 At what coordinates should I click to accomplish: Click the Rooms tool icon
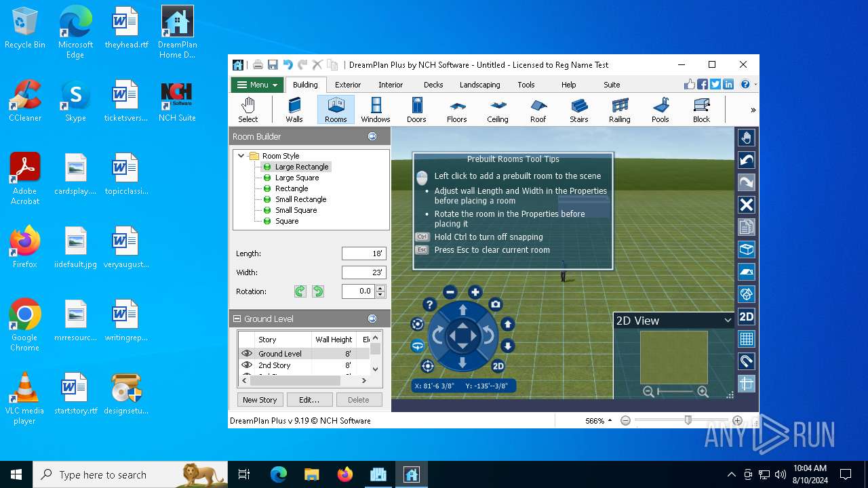tap(336, 110)
